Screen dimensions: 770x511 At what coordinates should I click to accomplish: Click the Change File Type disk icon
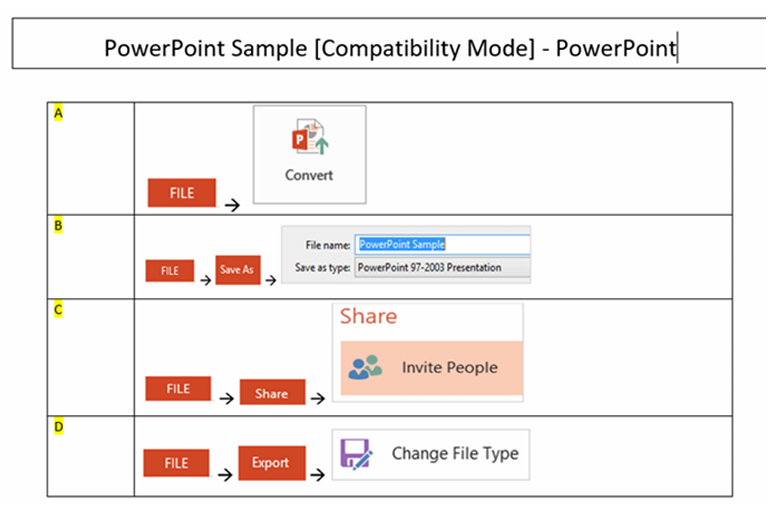point(356,454)
